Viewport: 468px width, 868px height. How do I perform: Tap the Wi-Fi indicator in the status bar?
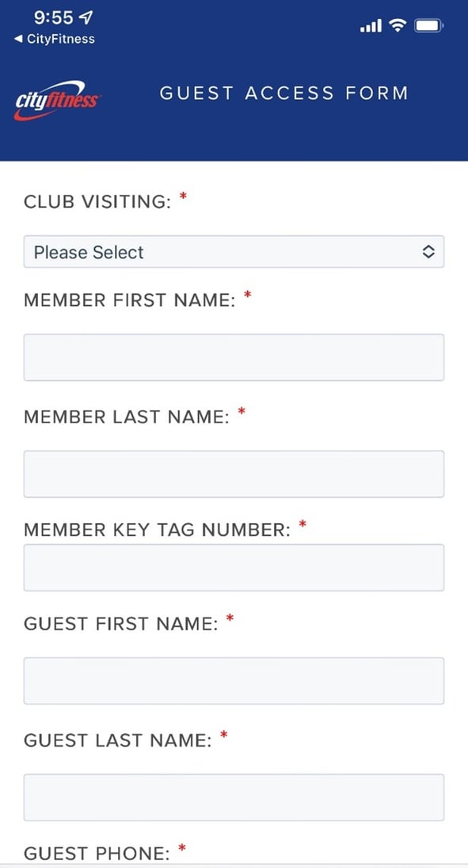coord(397,24)
